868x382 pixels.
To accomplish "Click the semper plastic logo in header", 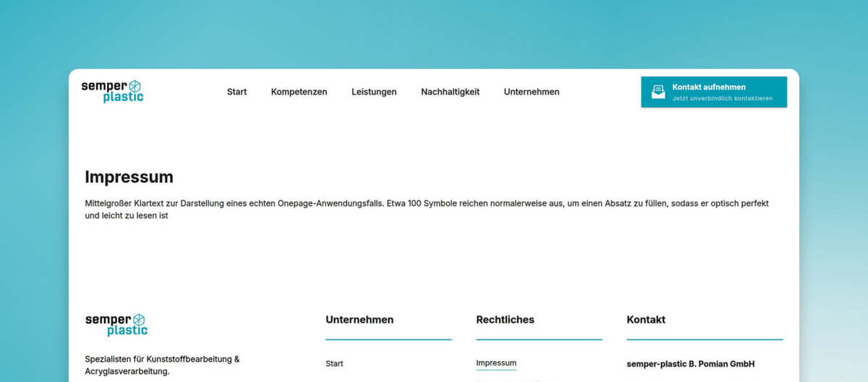I will (112, 91).
